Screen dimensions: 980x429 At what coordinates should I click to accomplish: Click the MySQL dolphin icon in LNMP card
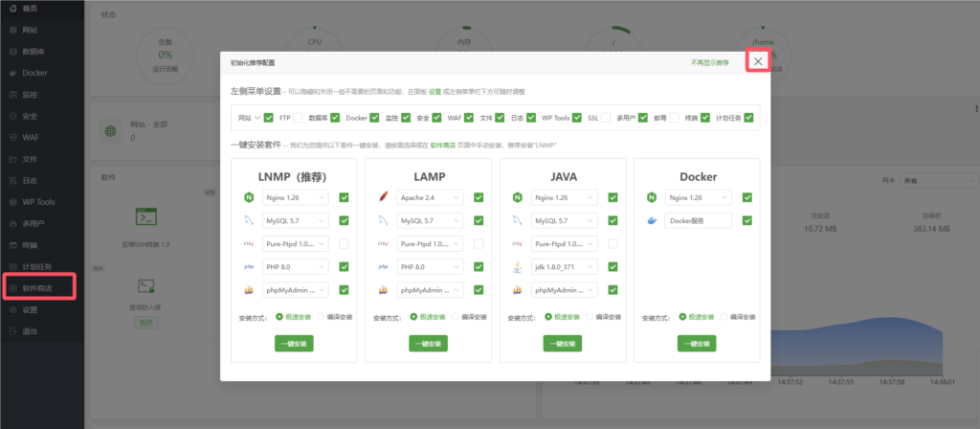[x=249, y=221]
